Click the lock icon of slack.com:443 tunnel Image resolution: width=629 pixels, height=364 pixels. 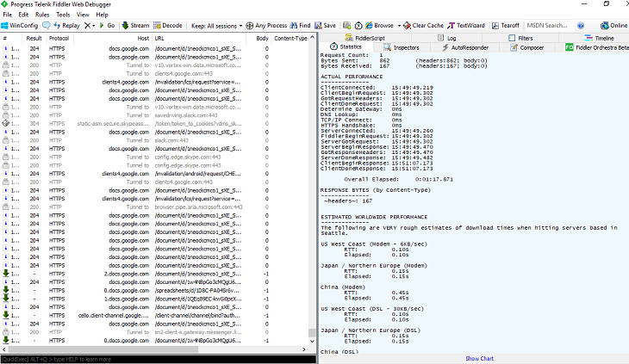[x=6, y=140]
